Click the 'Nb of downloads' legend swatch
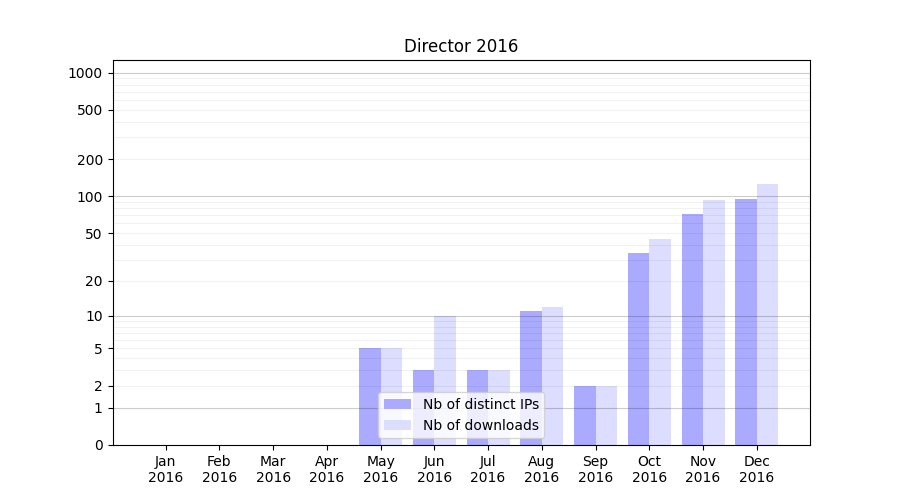Viewport: 900px width, 500px height. pos(397,425)
